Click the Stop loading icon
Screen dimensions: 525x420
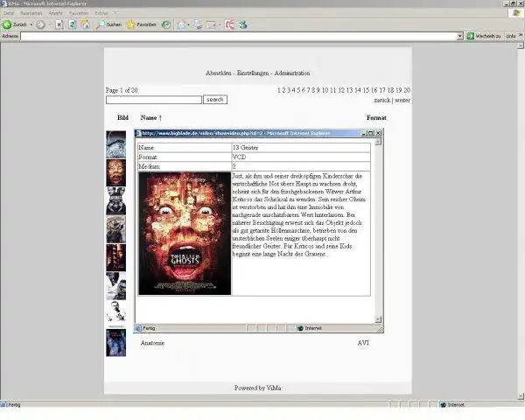[59, 24]
